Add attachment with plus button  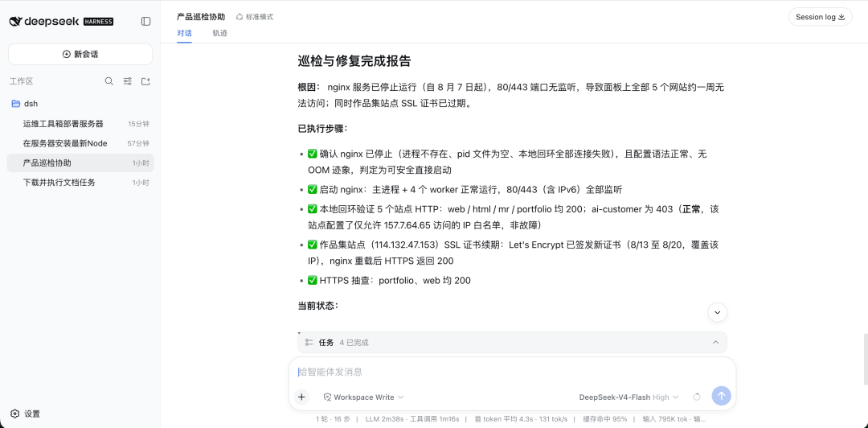(301, 397)
